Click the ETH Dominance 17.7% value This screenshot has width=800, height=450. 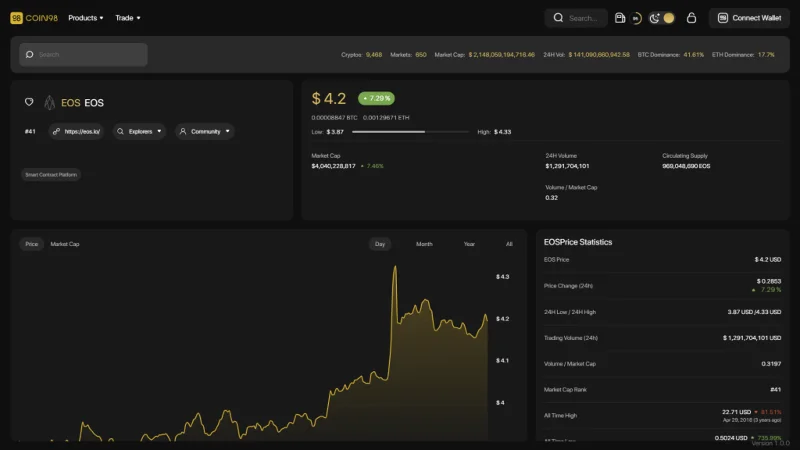766,55
